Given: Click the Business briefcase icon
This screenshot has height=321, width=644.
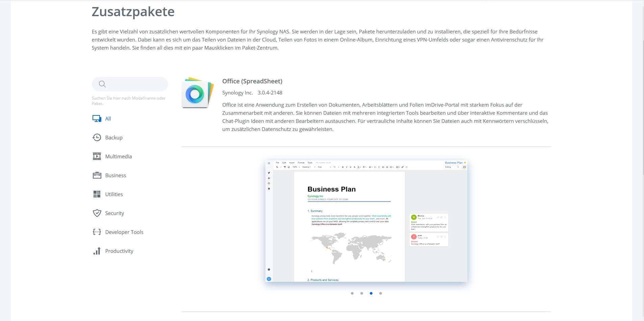Looking at the screenshot, I should point(97,175).
